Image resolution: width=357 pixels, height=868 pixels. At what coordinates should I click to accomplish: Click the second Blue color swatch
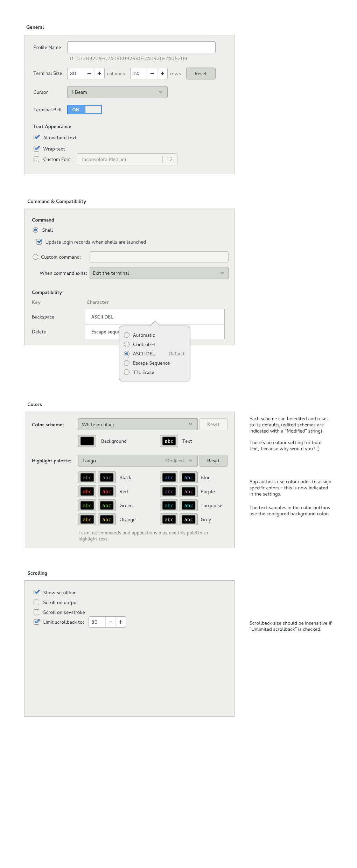pyautogui.click(x=189, y=477)
